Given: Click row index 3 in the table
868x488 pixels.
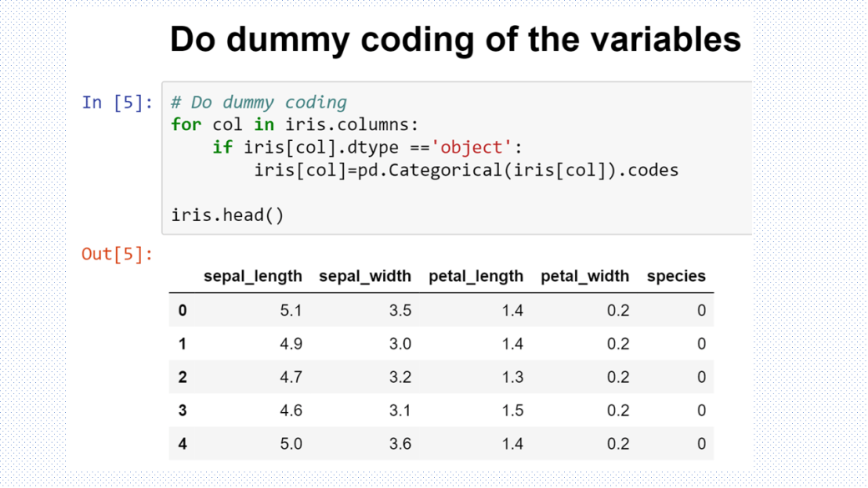Looking at the screenshot, I should click(183, 410).
